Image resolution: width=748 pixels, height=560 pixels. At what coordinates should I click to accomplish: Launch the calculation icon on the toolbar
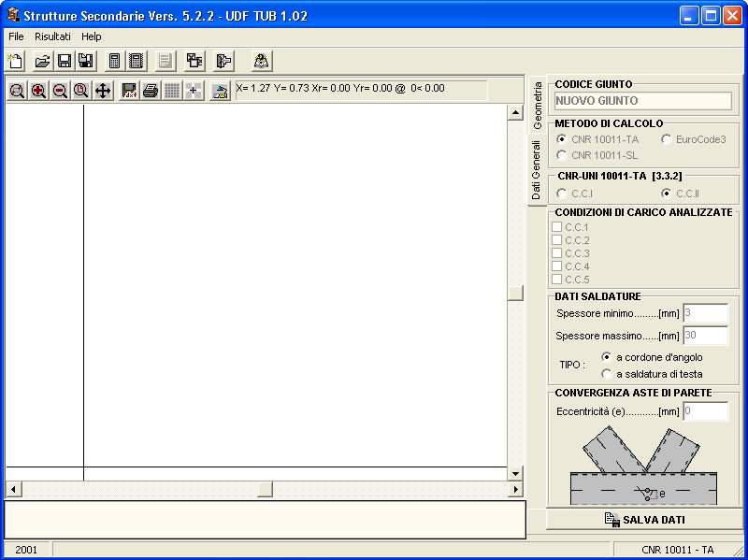(x=115, y=61)
